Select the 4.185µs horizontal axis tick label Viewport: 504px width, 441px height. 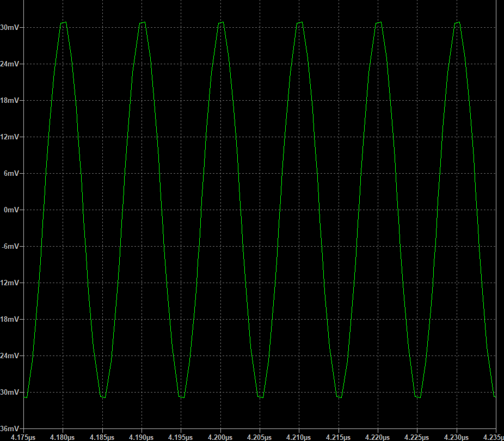pos(103,437)
